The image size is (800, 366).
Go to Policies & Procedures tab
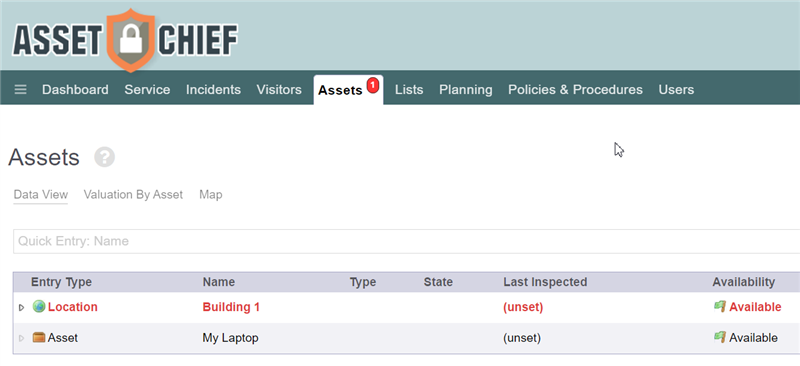(575, 90)
